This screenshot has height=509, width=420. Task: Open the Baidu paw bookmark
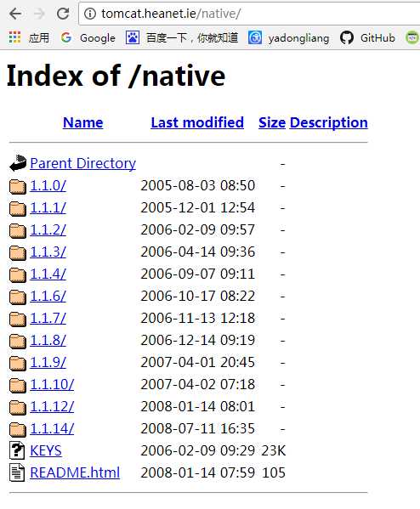click(182, 38)
